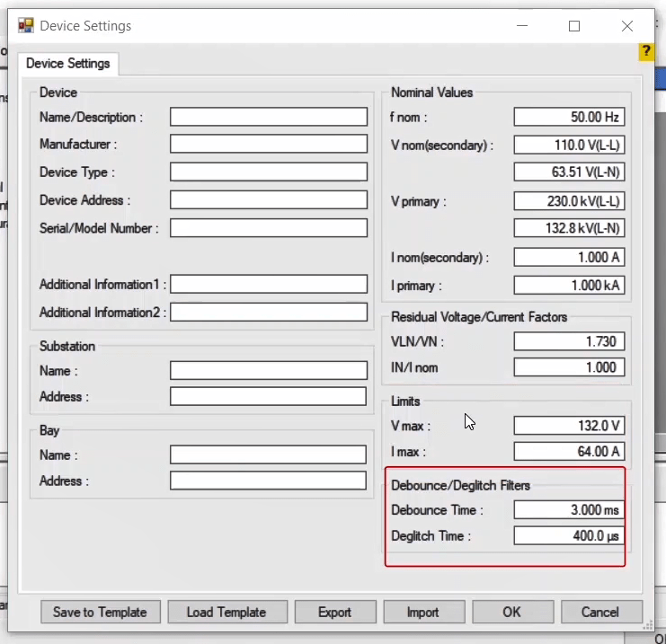Click the Substation group label
The image size is (666, 644).
click(67, 346)
